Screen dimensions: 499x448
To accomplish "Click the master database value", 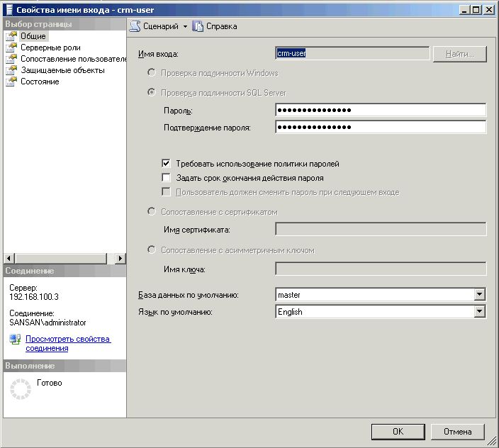I will (x=289, y=295).
